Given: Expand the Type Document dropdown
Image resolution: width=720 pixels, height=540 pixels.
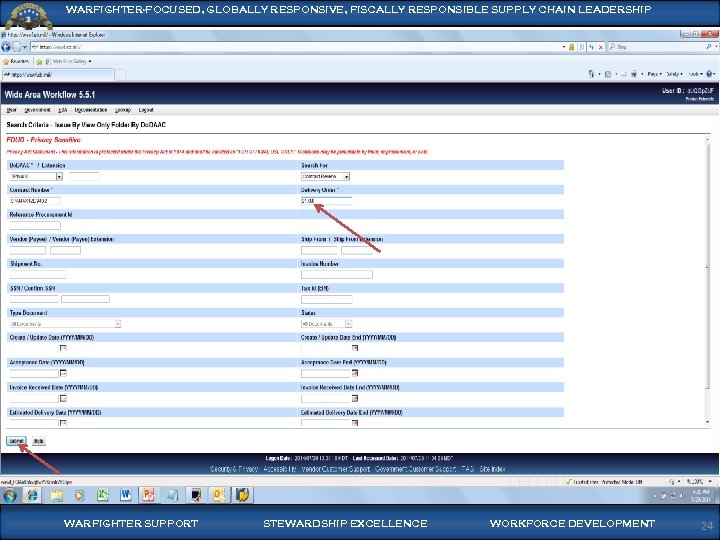Looking at the screenshot, I should click(x=118, y=324).
